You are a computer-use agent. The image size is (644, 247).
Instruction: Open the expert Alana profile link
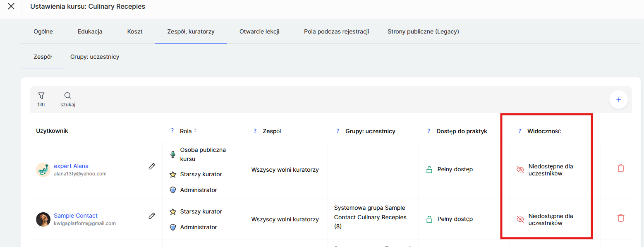tap(71, 166)
